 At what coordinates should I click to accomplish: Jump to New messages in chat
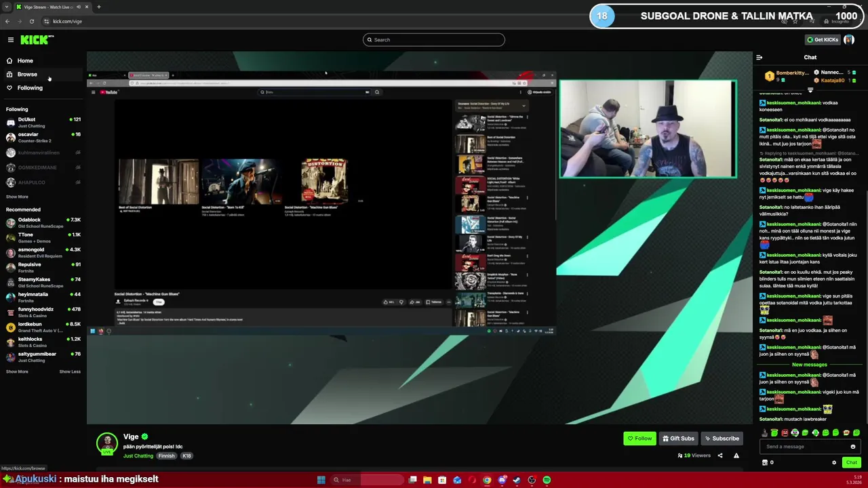(809, 365)
